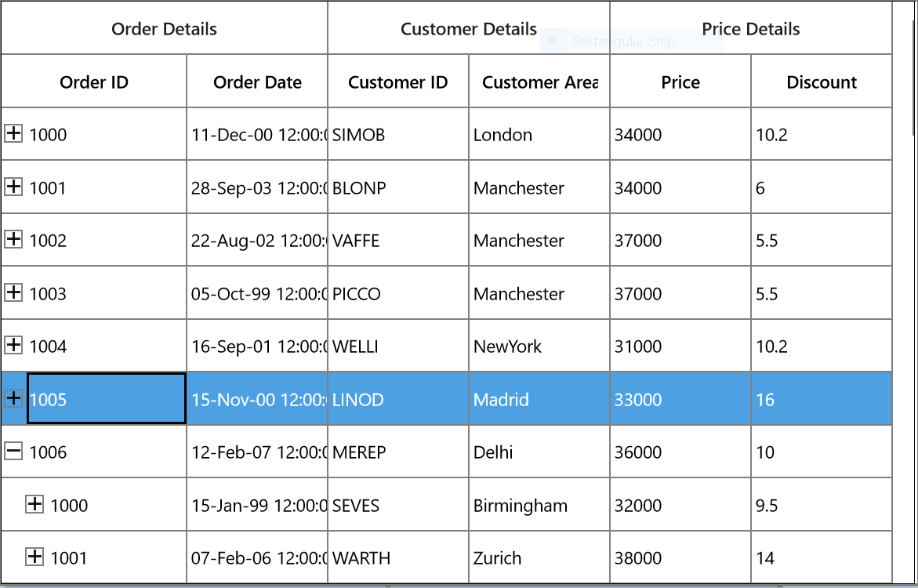Click the Price column header
Screen dimensions: 918x588
pyautogui.click(x=680, y=82)
